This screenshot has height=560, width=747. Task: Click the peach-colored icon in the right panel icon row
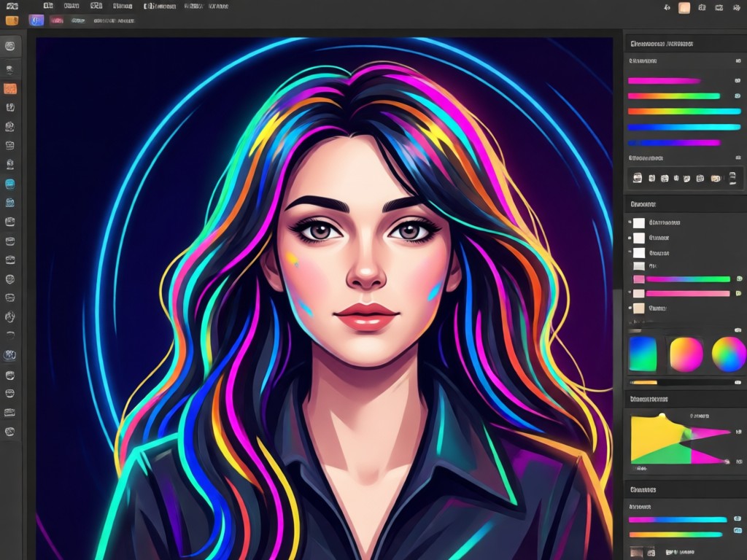click(x=716, y=179)
